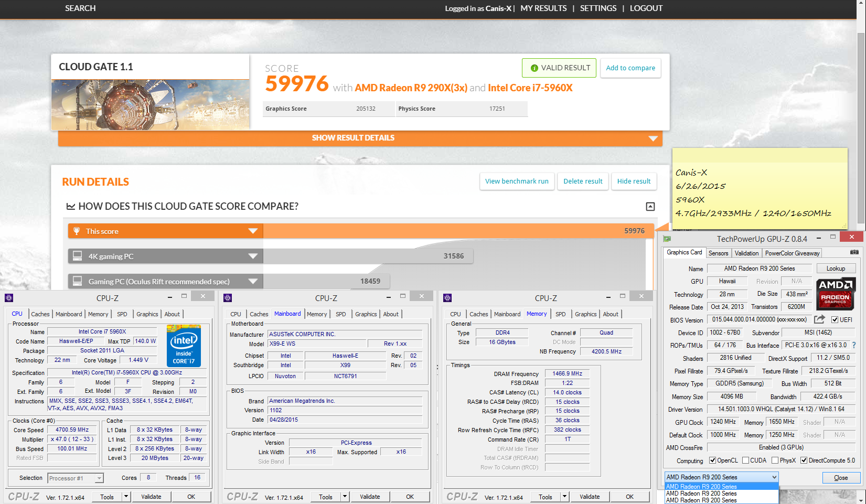
Task: Expand the This score dropdown arrow
Action: (x=253, y=231)
